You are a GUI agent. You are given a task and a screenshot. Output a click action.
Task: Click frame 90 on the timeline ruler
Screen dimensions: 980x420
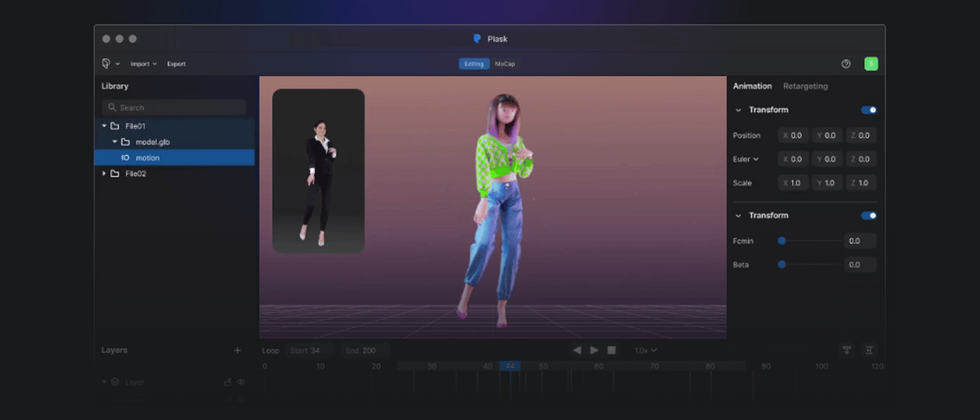pos(765,366)
